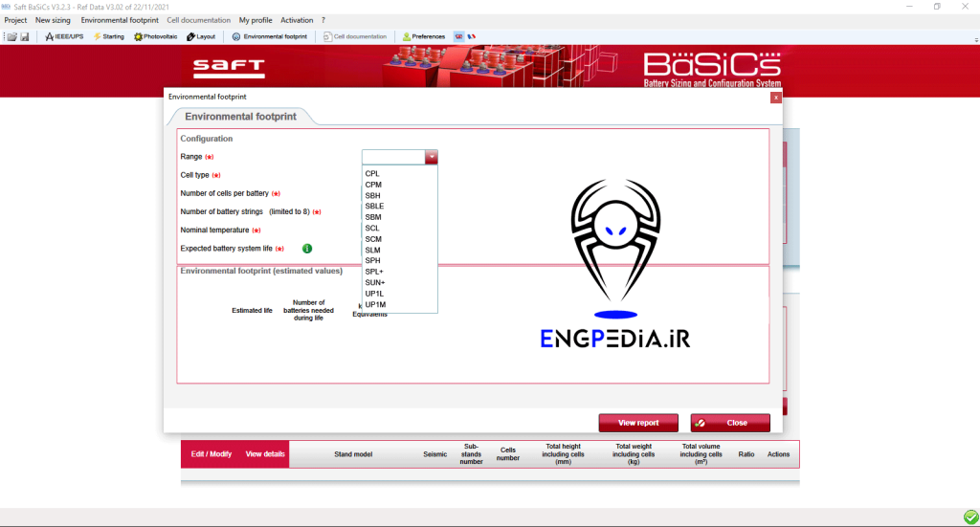Pick UP1M from the Range options
The height and width of the screenshot is (527, 980).
[x=375, y=304]
